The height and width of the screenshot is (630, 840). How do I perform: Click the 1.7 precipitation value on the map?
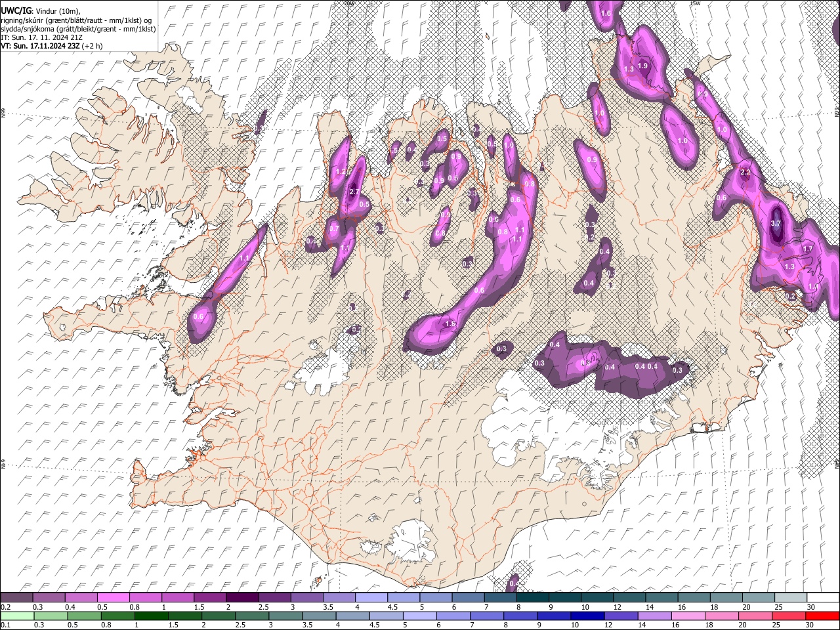point(808,249)
